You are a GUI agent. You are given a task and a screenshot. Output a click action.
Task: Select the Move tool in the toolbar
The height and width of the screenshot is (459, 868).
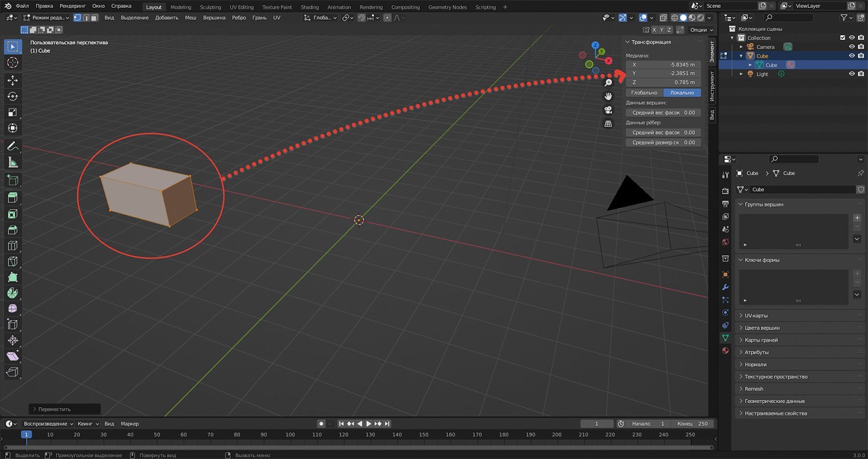click(x=12, y=81)
